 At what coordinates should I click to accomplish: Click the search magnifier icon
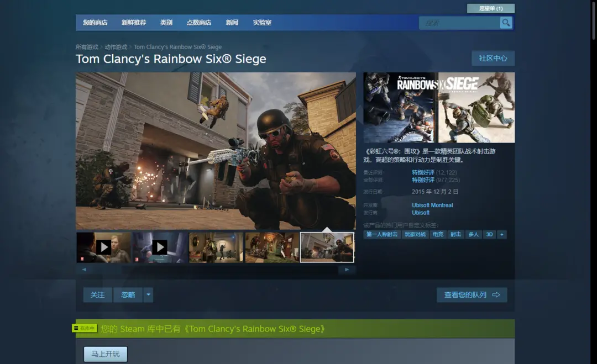506,23
